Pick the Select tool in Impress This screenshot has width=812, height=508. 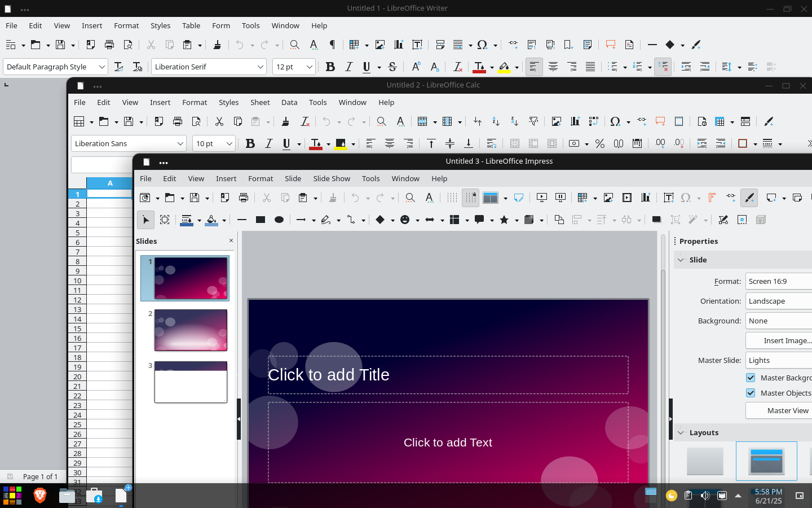(145, 220)
